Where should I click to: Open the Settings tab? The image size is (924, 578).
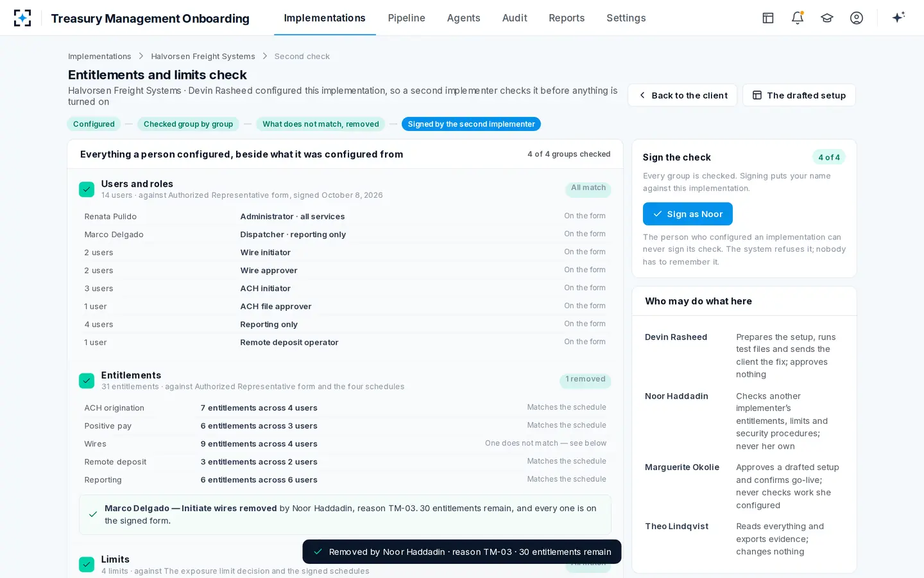pyautogui.click(x=626, y=18)
